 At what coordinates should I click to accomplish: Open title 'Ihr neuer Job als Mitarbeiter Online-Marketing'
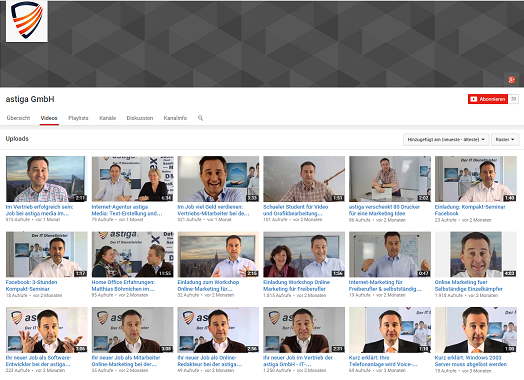pos(126,361)
